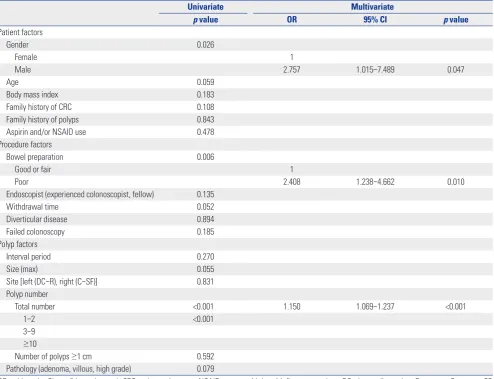Click the Site left/right row label
The height and width of the screenshot is (379, 494).
coord(52,282)
